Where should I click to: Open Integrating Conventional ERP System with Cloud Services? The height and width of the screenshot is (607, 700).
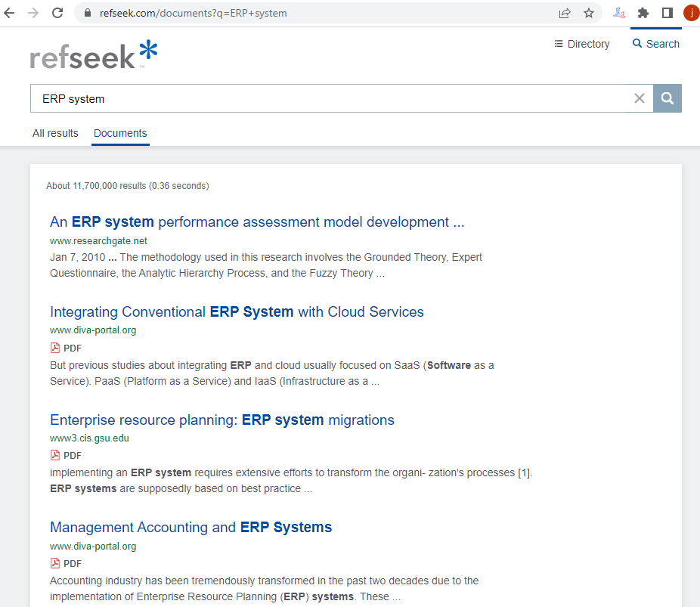coord(237,311)
